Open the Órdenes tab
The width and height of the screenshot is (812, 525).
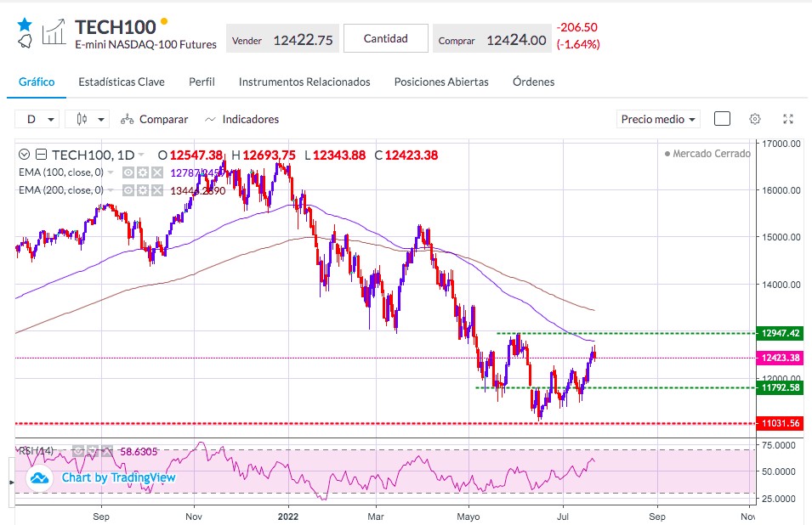(x=533, y=82)
